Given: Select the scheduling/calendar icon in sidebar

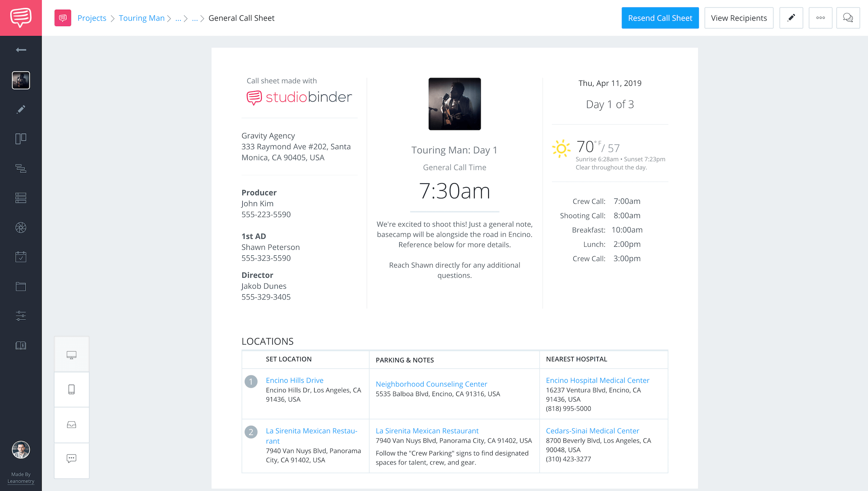Looking at the screenshot, I should 21,256.
